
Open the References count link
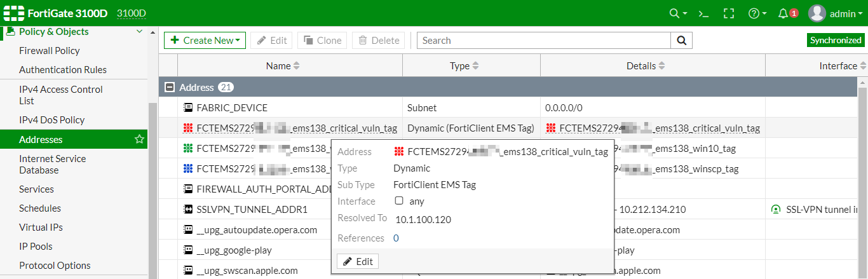click(396, 238)
